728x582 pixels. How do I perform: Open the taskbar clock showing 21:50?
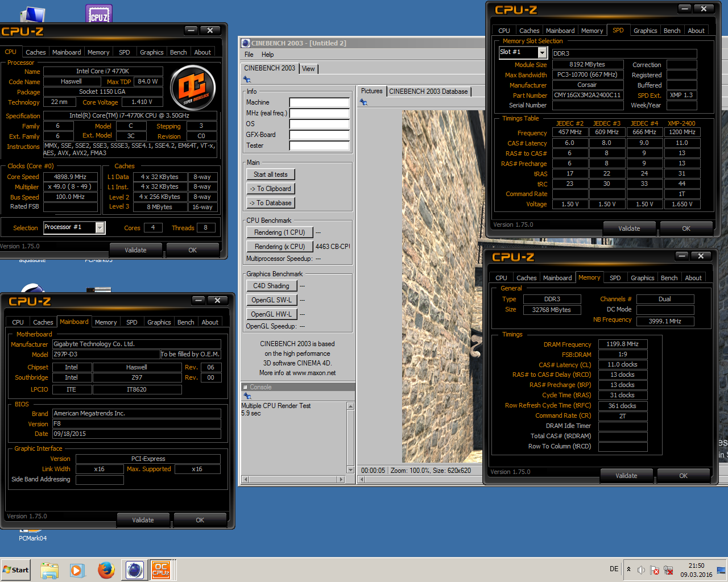pyautogui.click(x=696, y=570)
